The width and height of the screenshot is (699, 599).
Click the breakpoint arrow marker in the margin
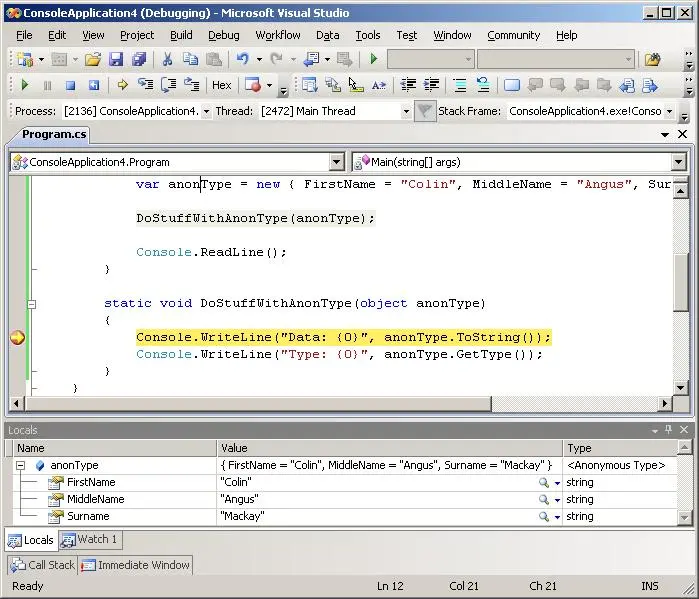coord(17,337)
